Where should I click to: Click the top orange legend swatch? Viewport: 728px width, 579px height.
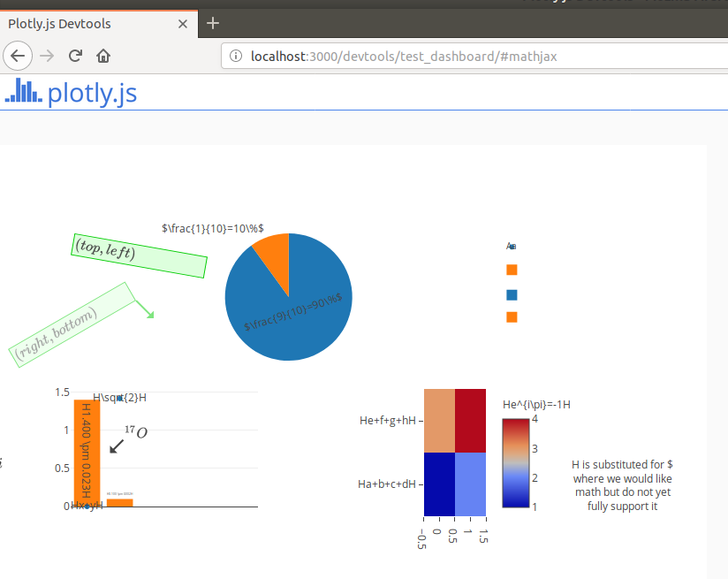click(x=512, y=270)
